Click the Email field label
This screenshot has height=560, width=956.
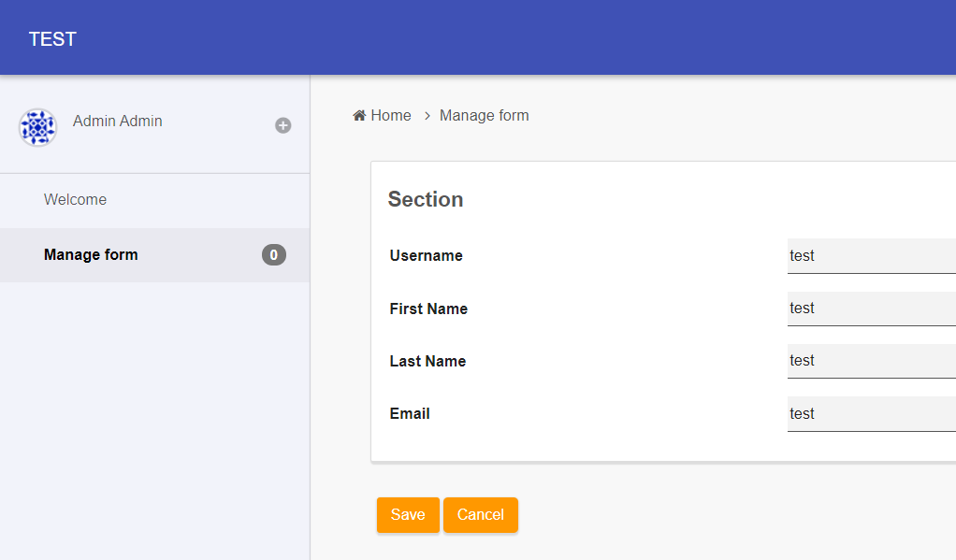tap(410, 413)
